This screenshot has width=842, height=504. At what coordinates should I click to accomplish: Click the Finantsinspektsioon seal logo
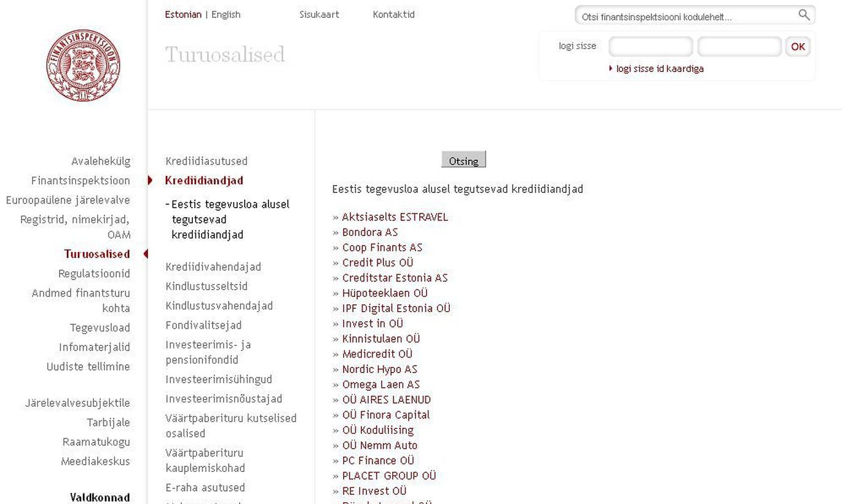coord(83,65)
